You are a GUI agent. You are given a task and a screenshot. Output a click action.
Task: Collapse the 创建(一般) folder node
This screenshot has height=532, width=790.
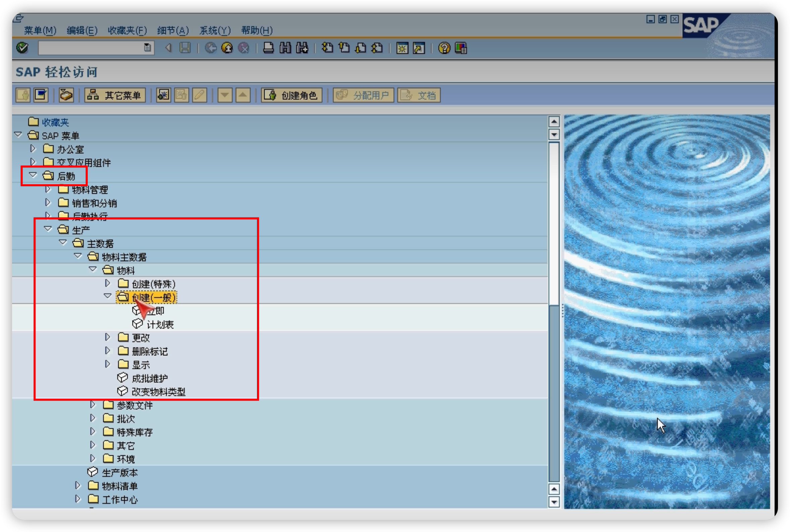pyautogui.click(x=108, y=296)
